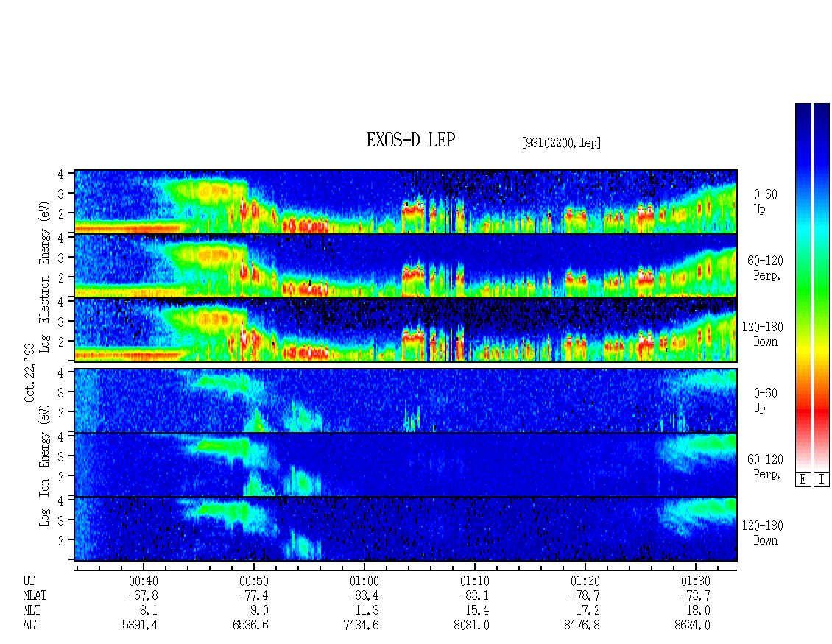Click the EXOS-D LEP plot title
Viewport: 832px width, 644px height.
tap(411, 140)
